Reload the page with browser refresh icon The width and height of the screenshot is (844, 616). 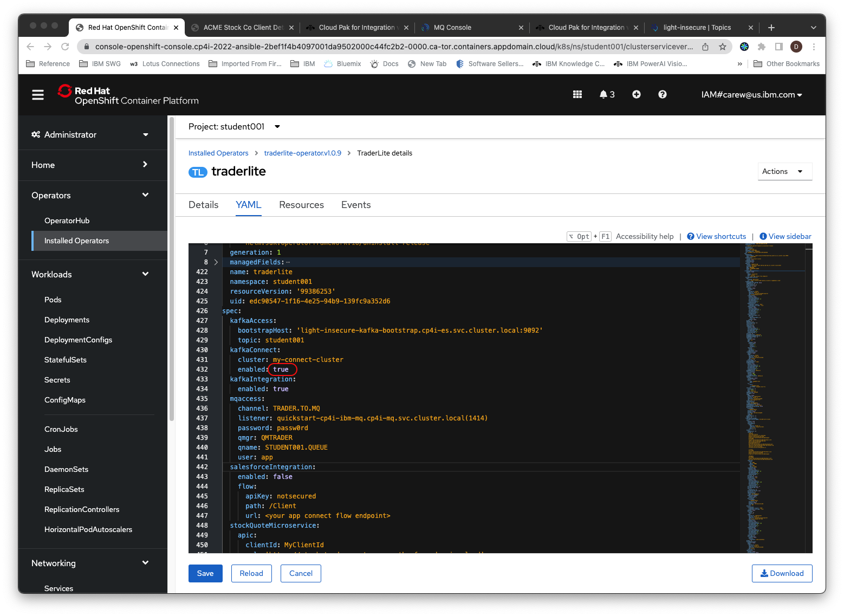(65, 47)
